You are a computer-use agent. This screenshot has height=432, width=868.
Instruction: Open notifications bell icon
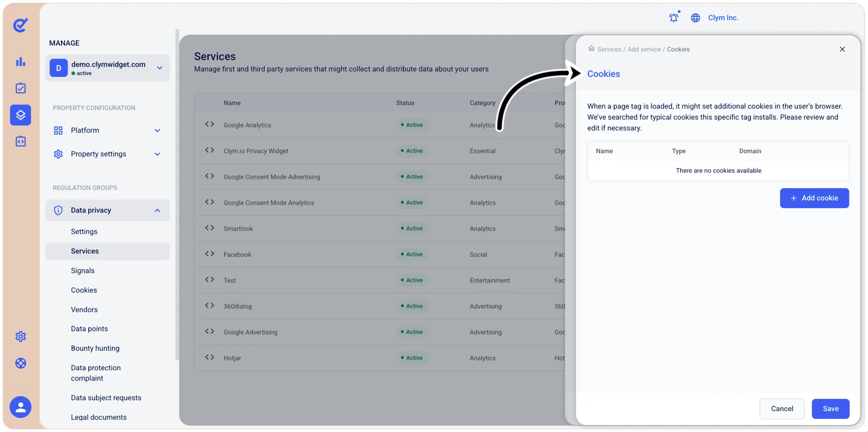(x=674, y=17)
